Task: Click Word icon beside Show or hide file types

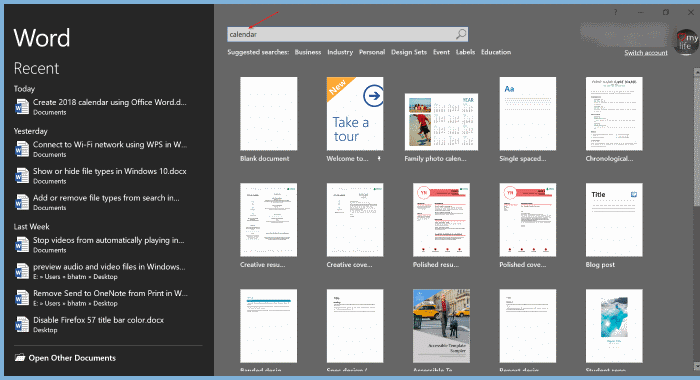Action: pyautogui.click(x=22, y=176)
